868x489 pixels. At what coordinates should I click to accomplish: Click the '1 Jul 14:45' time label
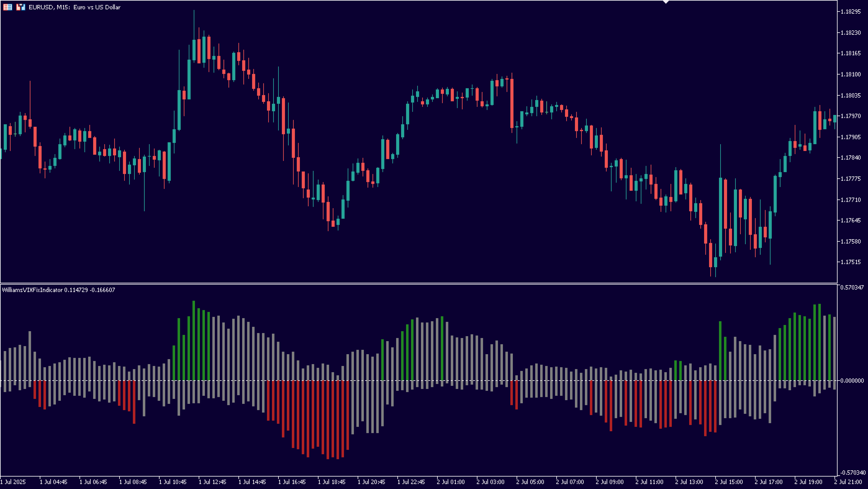[252, 482]
